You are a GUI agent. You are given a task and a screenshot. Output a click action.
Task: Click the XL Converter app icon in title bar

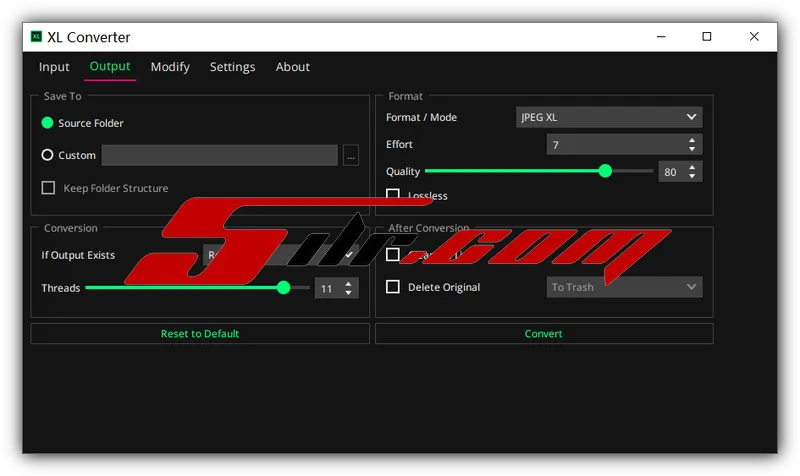coord(36,37)
